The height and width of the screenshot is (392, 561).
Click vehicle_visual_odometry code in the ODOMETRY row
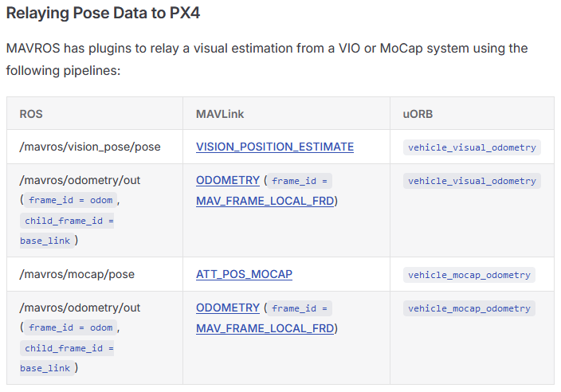click(472, 181)
